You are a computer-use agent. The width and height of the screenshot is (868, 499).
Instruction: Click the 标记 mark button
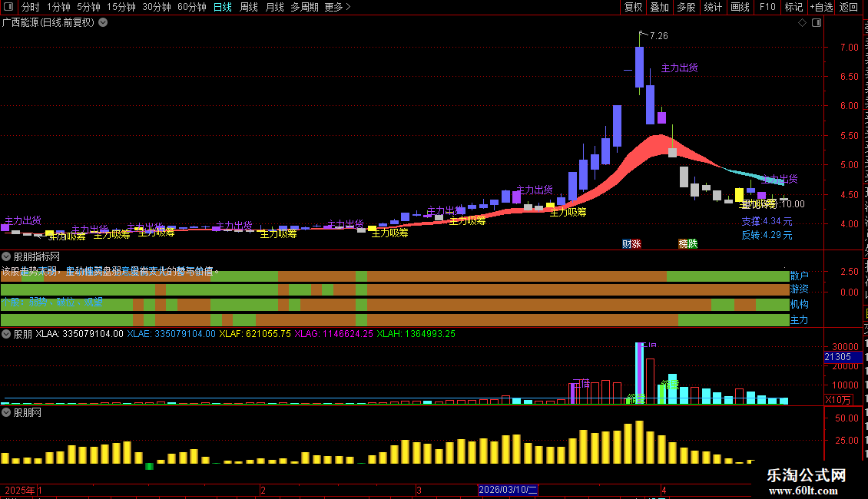point(793,7)
